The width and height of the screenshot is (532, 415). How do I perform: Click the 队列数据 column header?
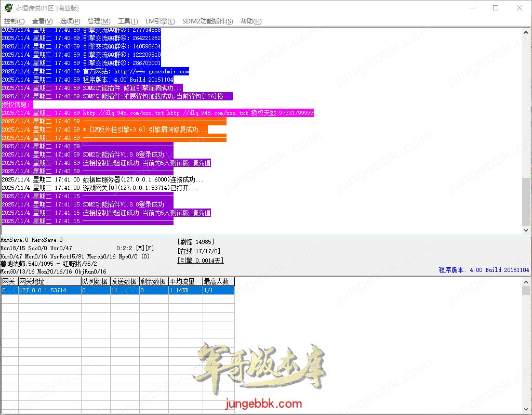coord(95,281)
